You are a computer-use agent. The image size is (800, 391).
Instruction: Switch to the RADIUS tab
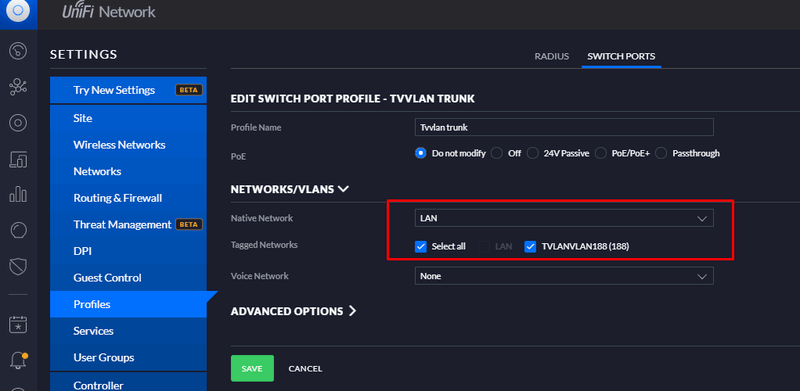pos(552,56)
